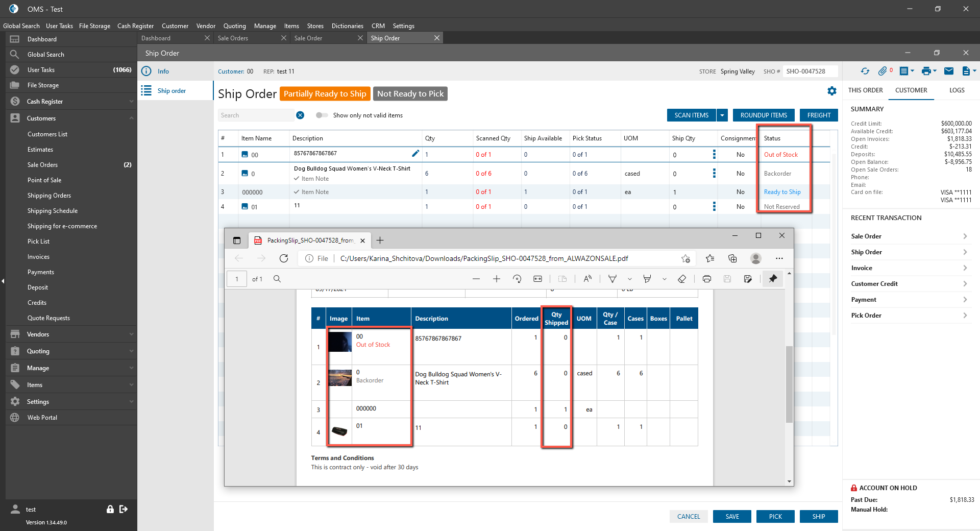
Task: Click the refresh icon in order toolbar
Action: click(865, 71)
